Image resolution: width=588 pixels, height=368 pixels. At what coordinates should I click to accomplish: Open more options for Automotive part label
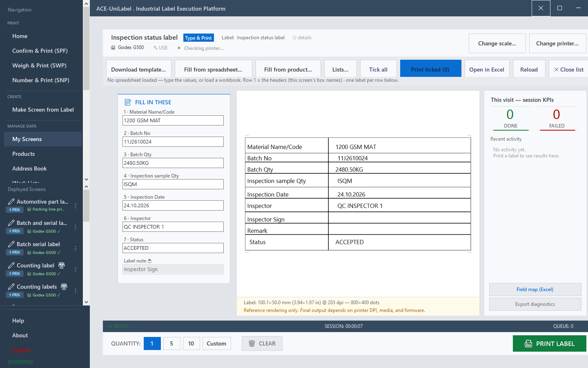[x=76, y=206]
